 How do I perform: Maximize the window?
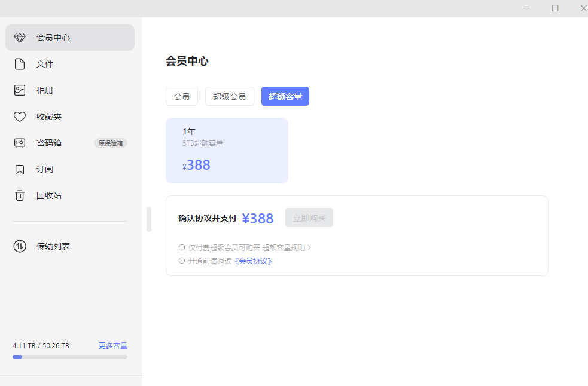[x=555, y=8]
